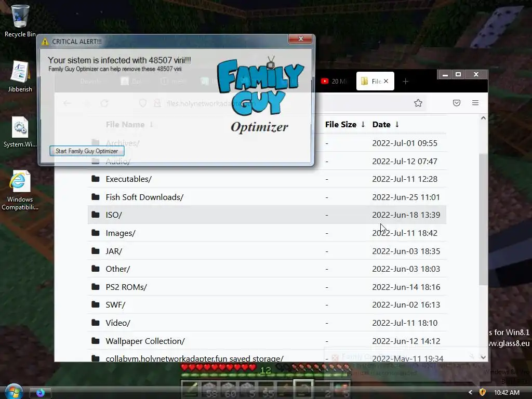The image size is (532, 399).
Task: Click Start Family Guy Optimizer button
Action: (x=87, y=151)
